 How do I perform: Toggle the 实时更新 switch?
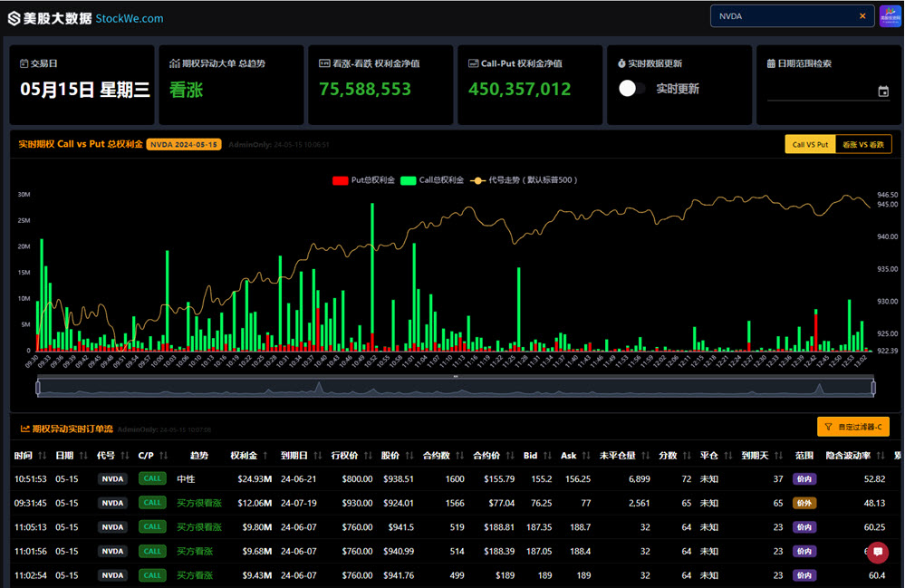tap(631, 88)
